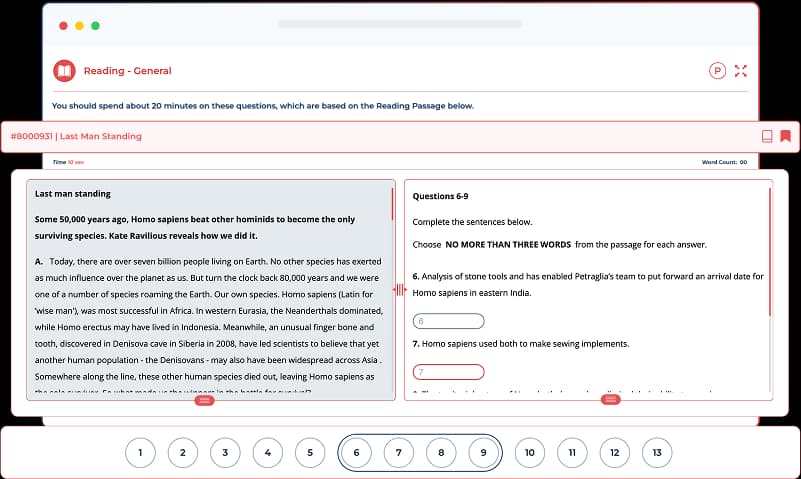Click the red Reading book icon
The width and height of the screenshot is (801, 479).
pos(64,71)
